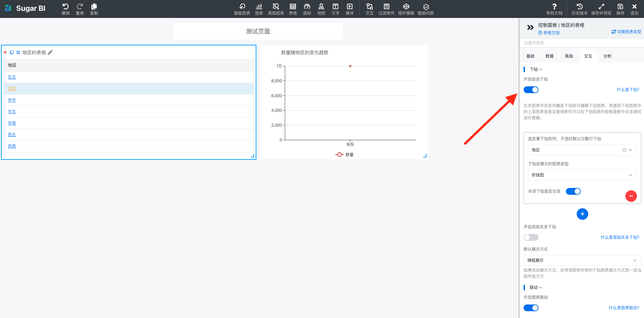Open the 帮助文档 help docs
644x318 pixels.
[x=554, y=9]
